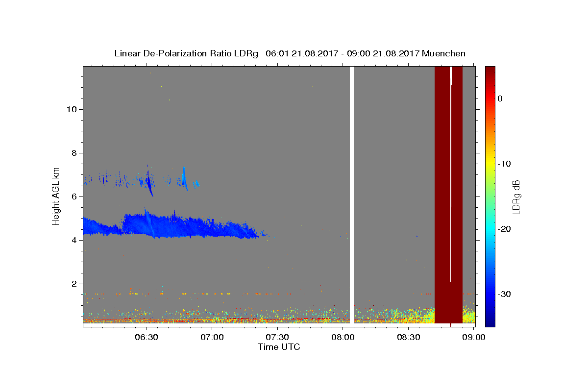Click the blue streak near 6 km at 06:30
The height and width of the screenshot is (392, 588).
pyautogui.click(x=149, y=182)
